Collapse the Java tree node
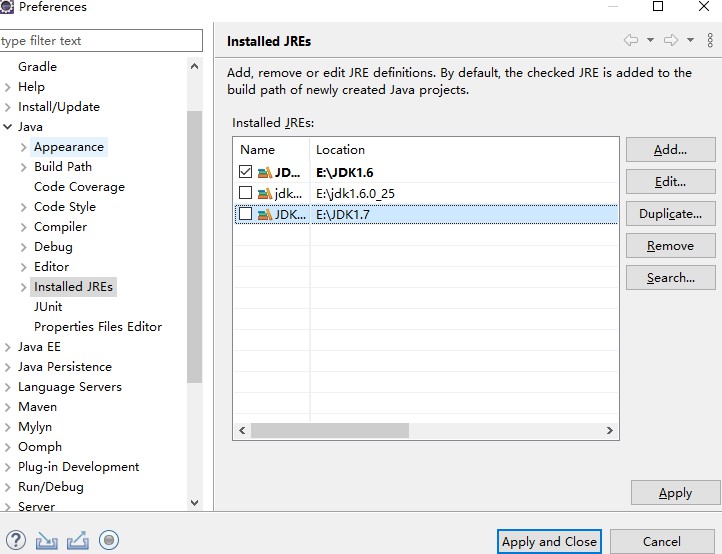Image resolution: width=722 pixels, height=554 pixels. tap(7, 127)
